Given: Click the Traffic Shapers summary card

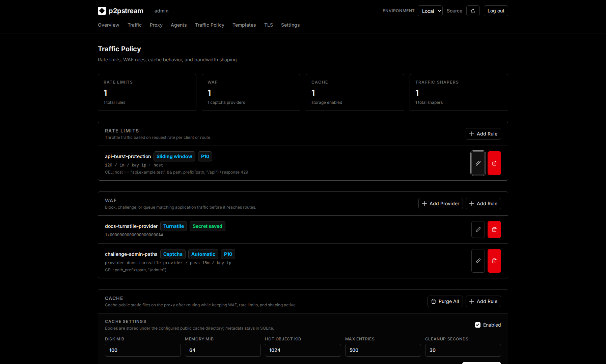Looking at the screenshot, I should click(459, 92).
